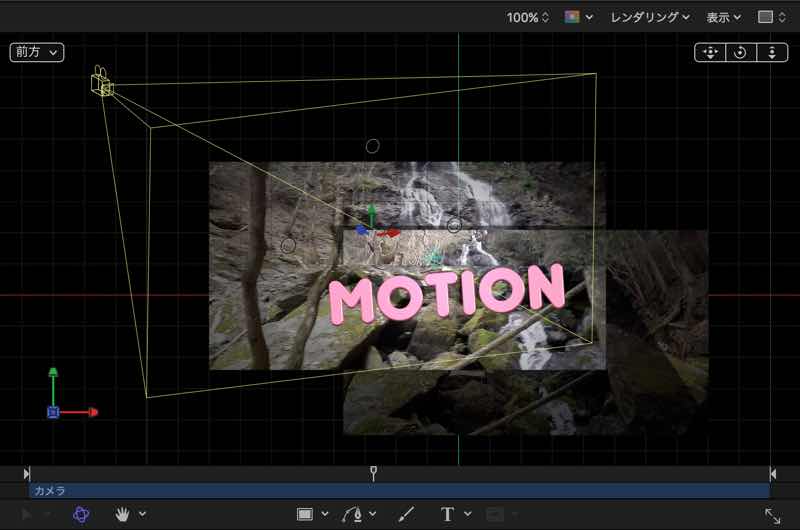Select the 3D transform tool

pyautogui.click(x=81, y=514)
